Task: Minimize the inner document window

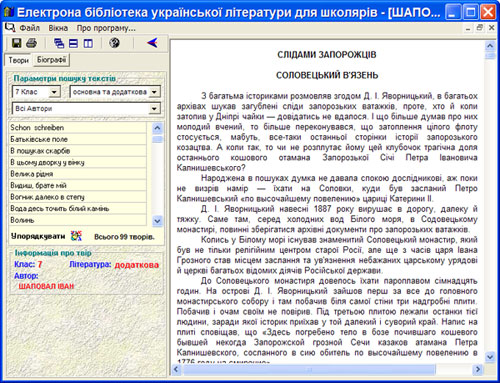Action: [468, 28]
